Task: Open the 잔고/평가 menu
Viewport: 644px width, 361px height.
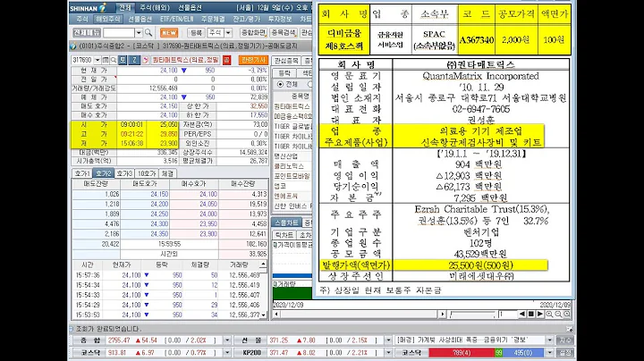Action: (x=247, y=19)
